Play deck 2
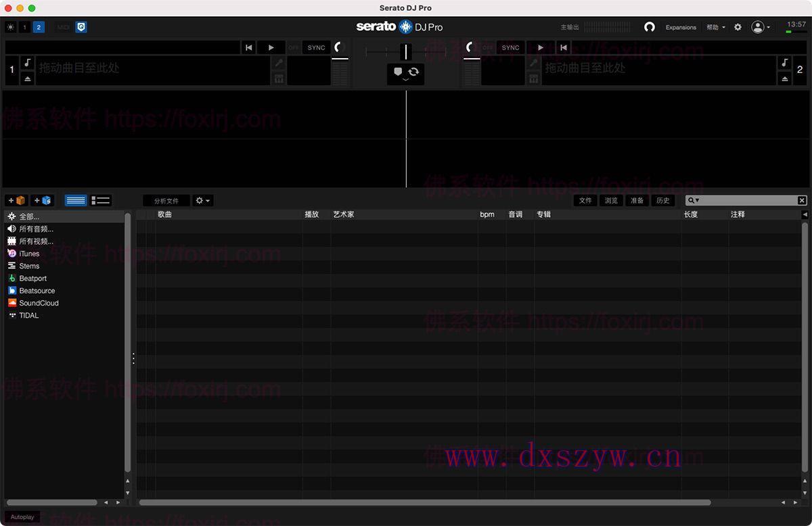 (540, 47)
